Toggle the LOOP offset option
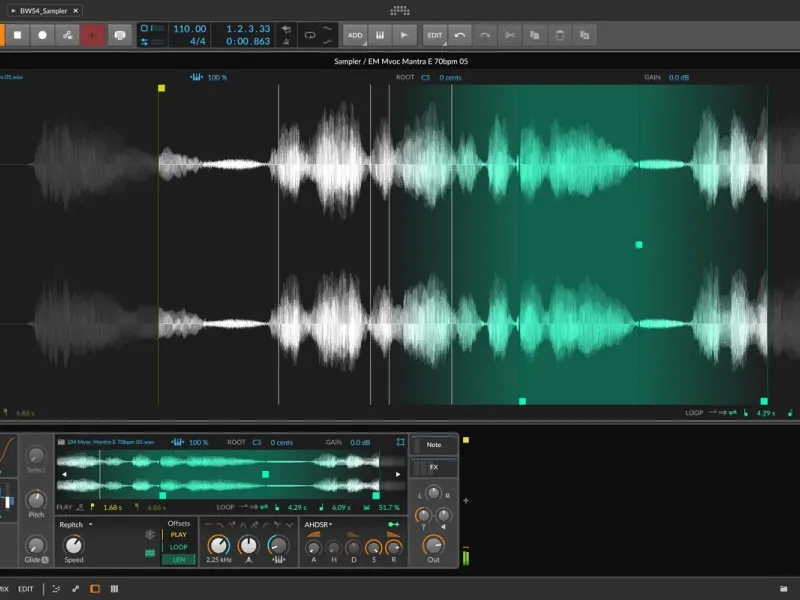800x600 pixels. (x=179, y=547)
